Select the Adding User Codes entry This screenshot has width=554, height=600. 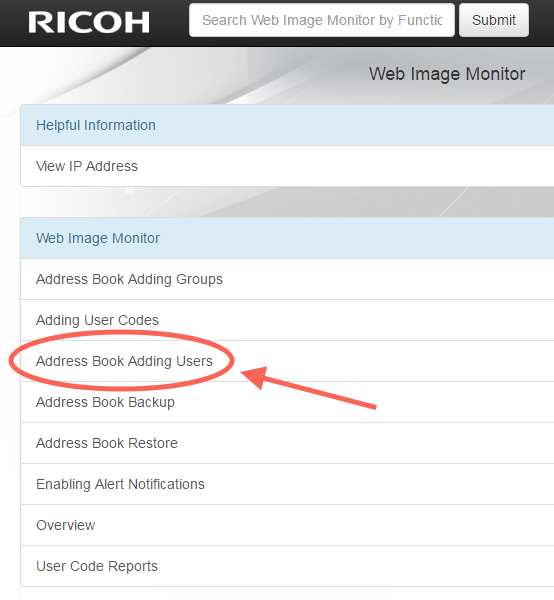(287, 320)
